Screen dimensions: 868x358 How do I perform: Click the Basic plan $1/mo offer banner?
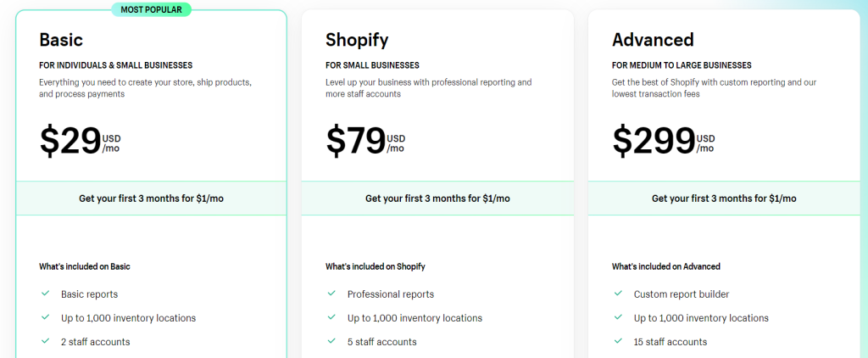151,199
